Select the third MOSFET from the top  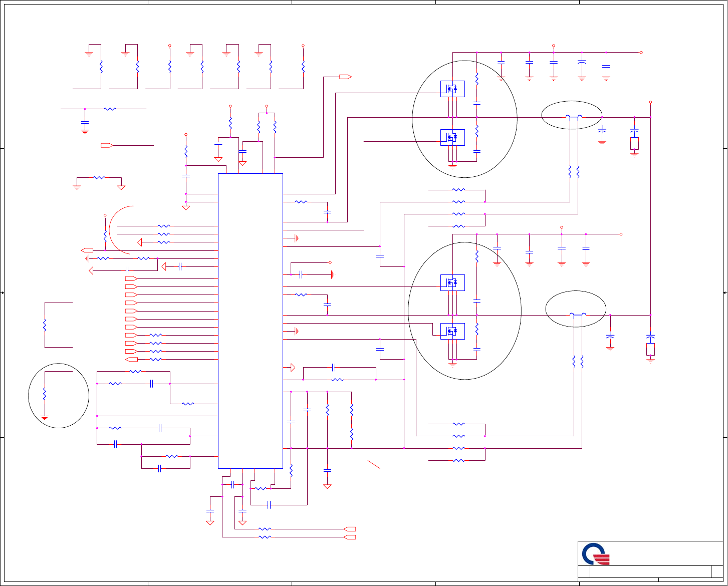452,282
